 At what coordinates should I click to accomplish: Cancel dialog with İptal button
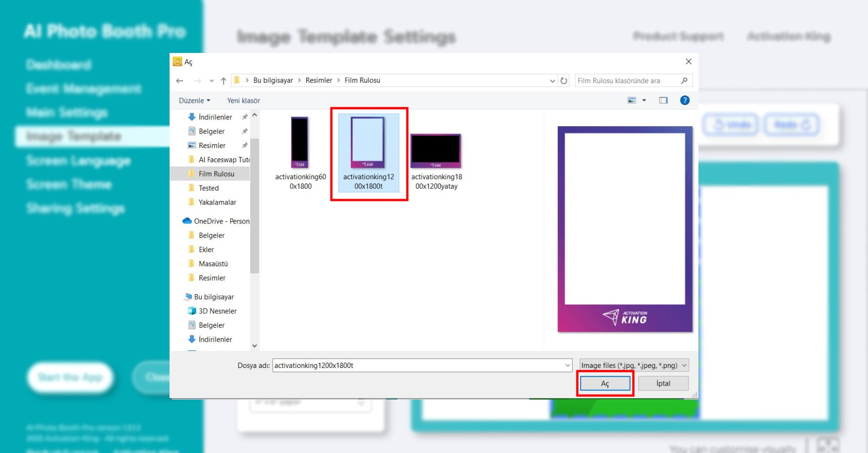(663, 383)
